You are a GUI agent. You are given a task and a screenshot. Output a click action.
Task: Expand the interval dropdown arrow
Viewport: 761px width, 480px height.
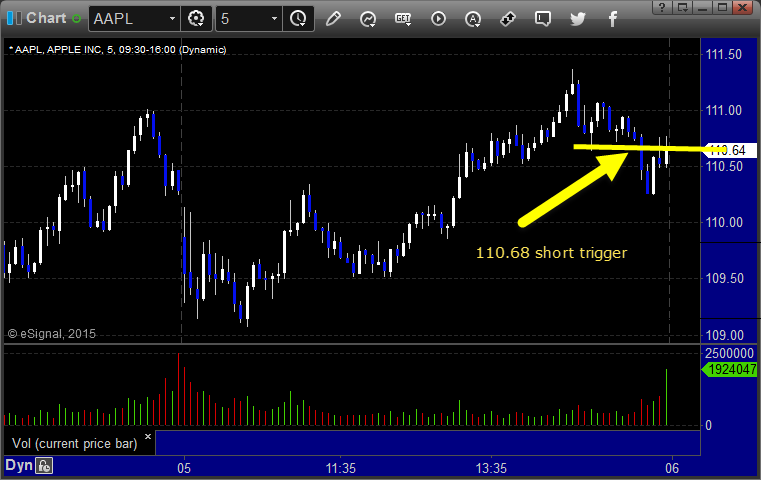pos(274,19)
